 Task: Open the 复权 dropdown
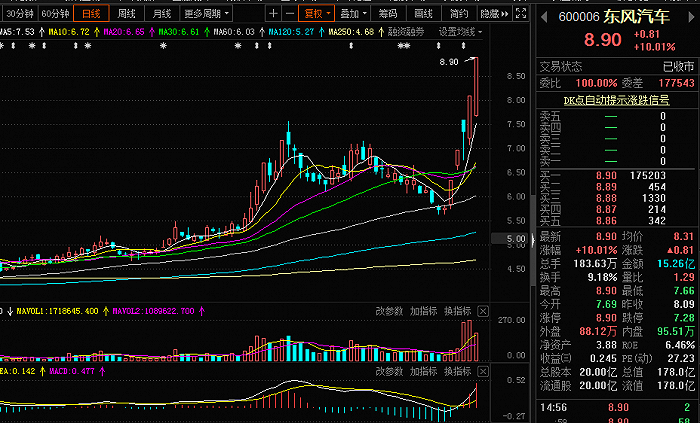[x=317, y=14]
